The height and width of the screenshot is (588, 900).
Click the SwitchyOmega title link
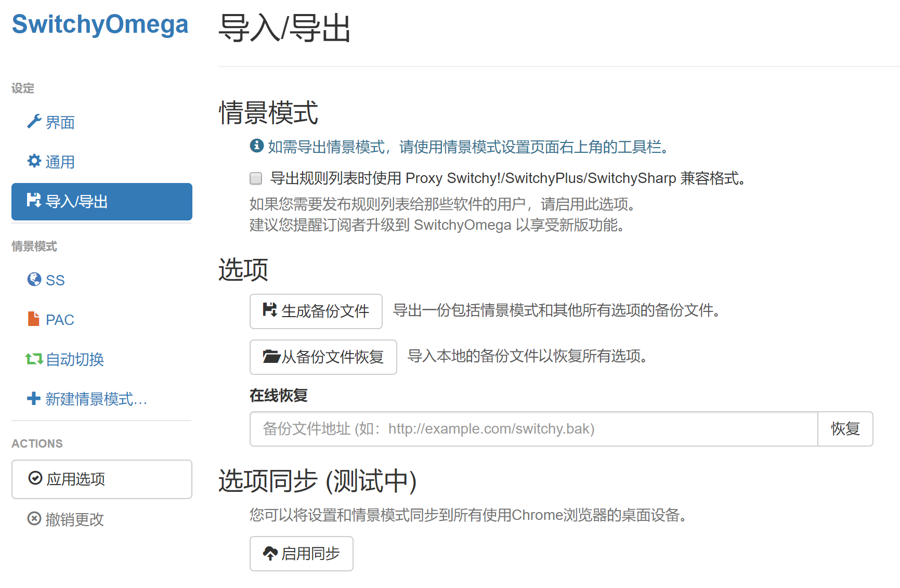100,24
